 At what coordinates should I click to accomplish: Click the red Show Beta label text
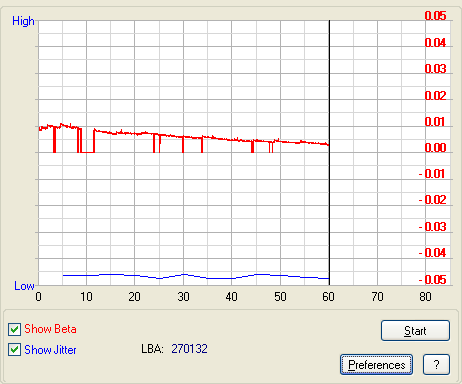point(50,329)
